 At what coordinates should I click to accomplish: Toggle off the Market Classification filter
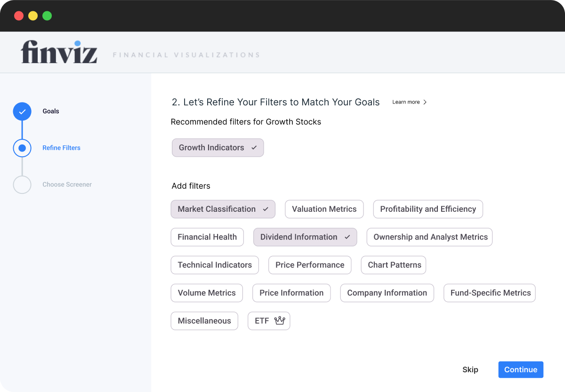click(x=223, y=209)
